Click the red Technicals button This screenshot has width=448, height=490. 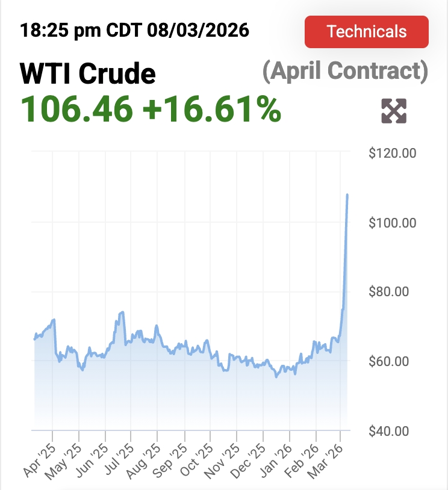pos(366,32)
